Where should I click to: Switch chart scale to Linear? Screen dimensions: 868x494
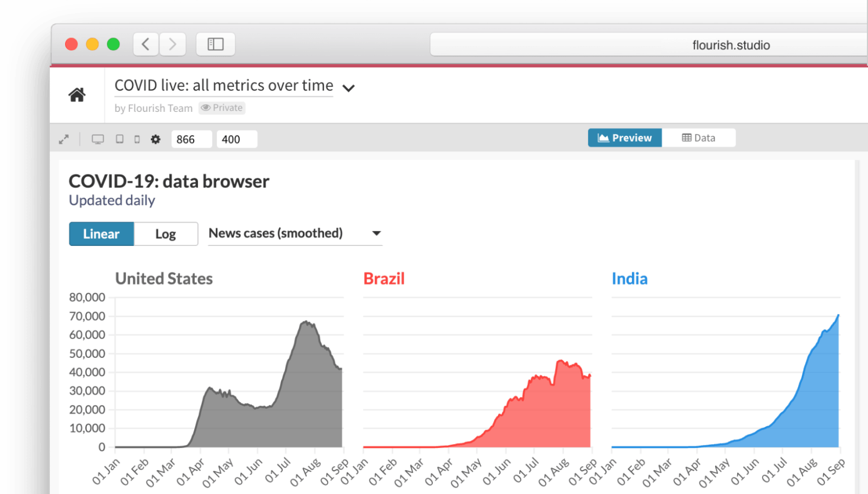click(101, 234)
